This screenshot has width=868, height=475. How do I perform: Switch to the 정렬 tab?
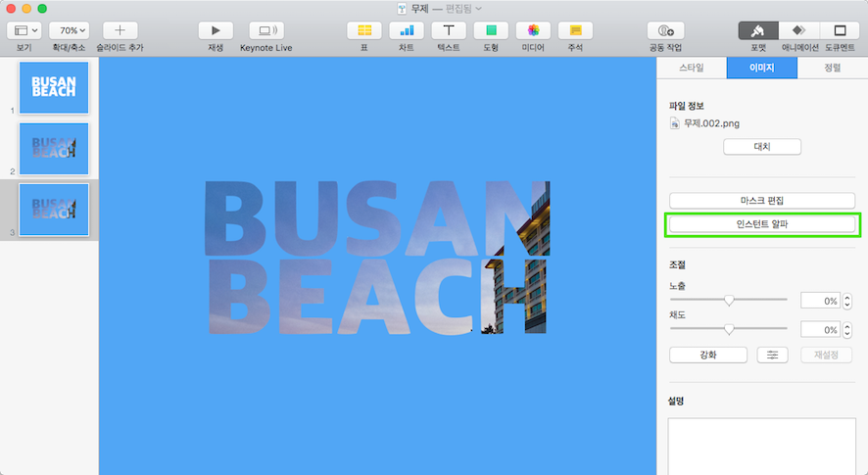coord(833,68)
